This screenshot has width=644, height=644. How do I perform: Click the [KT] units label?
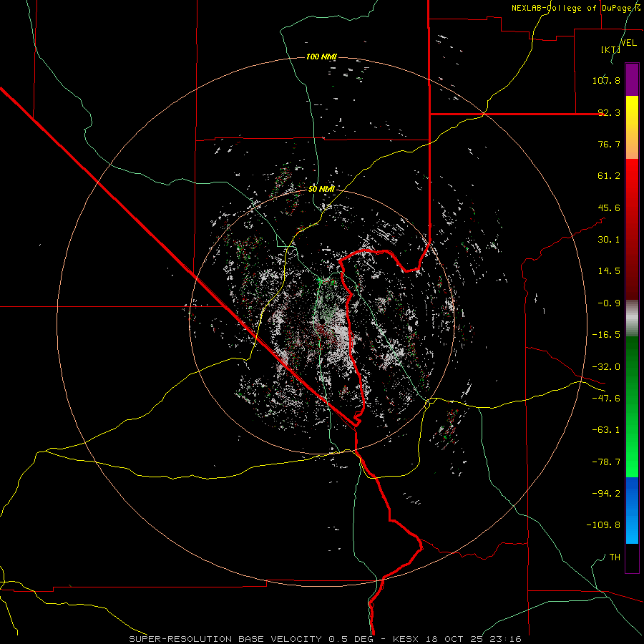tap(610, 49)
